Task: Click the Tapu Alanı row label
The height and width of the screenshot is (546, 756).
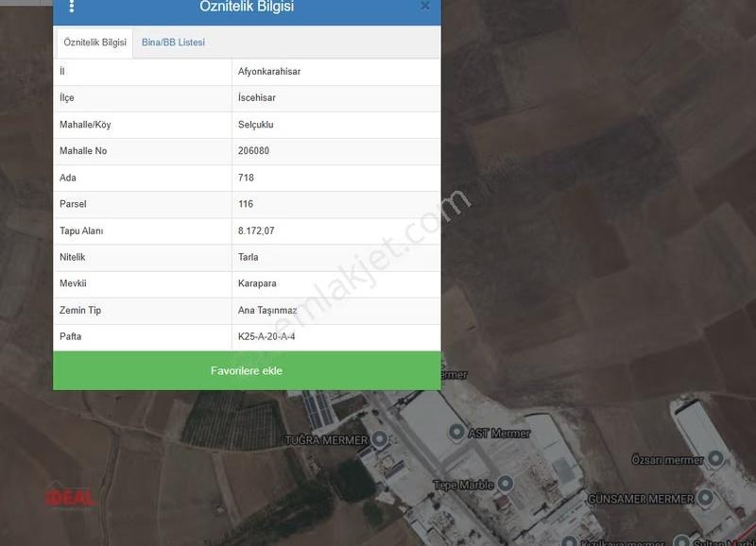Action: (81, 230)
